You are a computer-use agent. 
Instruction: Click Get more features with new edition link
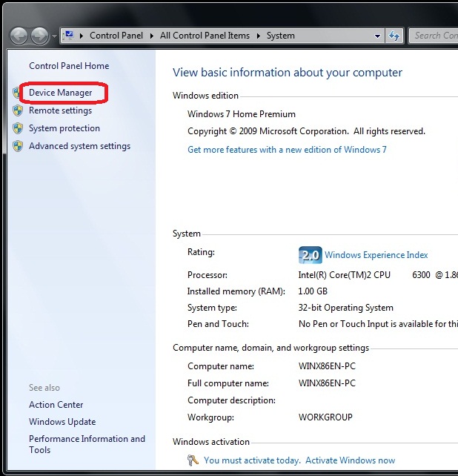287,150
